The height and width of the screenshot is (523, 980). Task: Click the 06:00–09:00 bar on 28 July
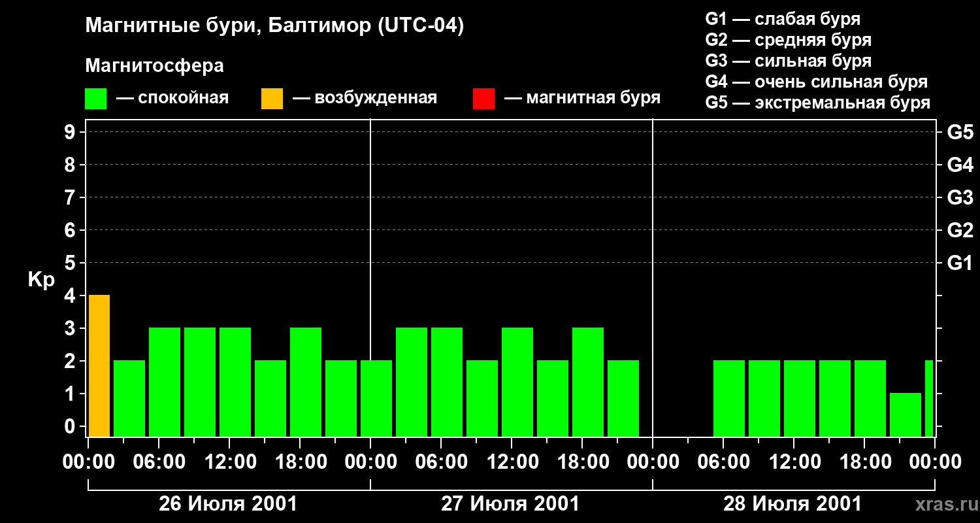[729, 398]
